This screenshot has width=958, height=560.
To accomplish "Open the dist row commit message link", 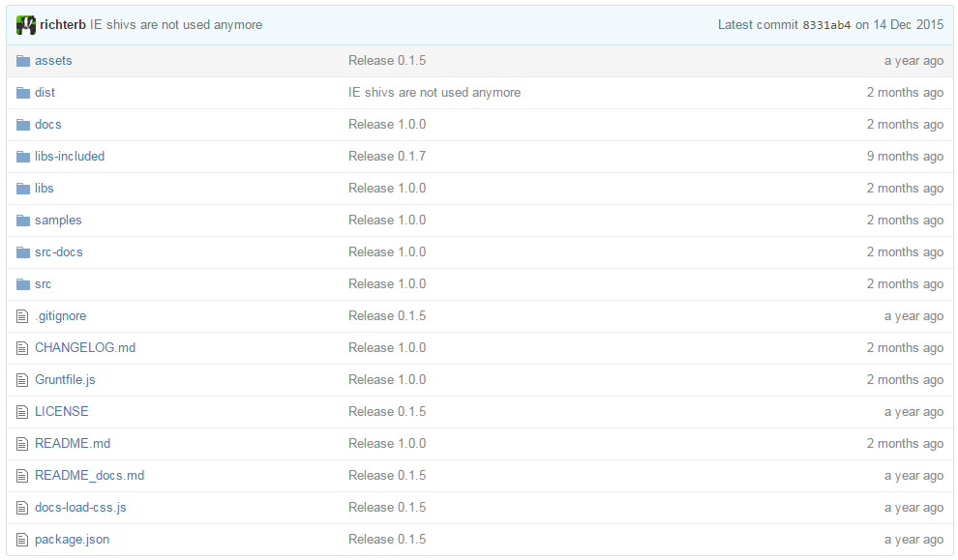I will (x=434, y=92).
